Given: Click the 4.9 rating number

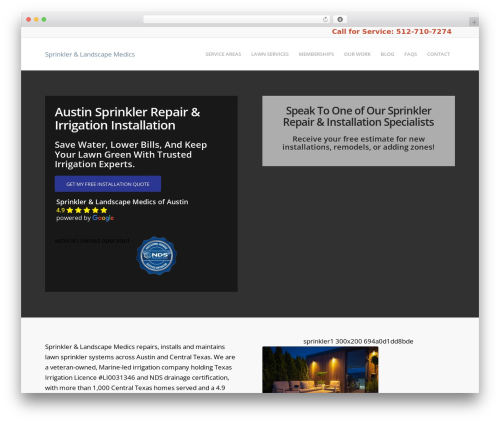Looking at the screenshot, I should [60, 210].
